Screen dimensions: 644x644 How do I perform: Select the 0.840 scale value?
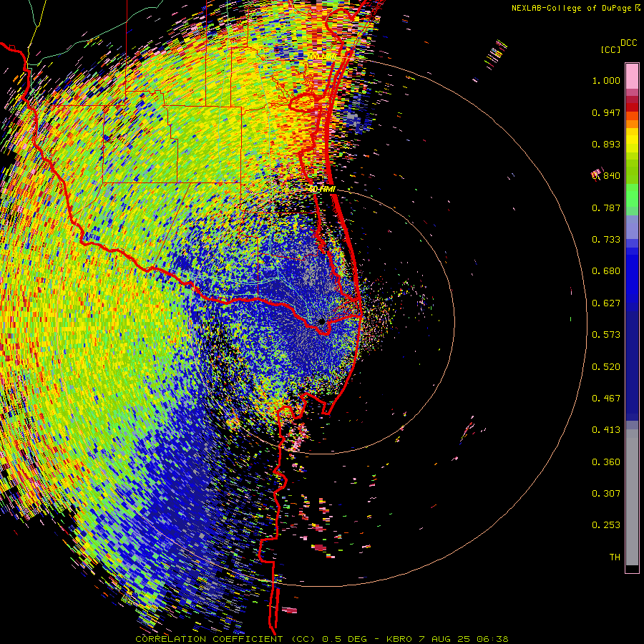click(x=606, y=176)
